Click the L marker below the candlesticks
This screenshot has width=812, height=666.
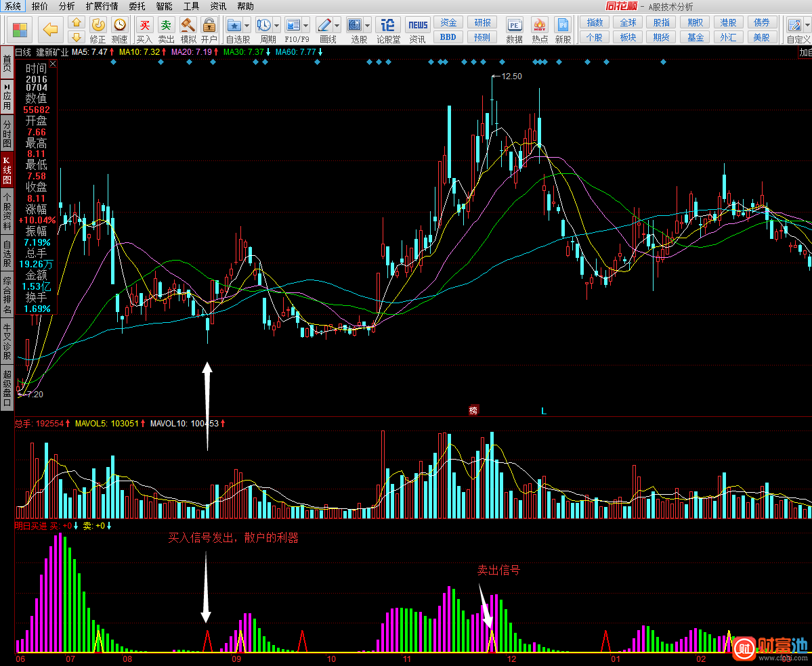(543, 411)
